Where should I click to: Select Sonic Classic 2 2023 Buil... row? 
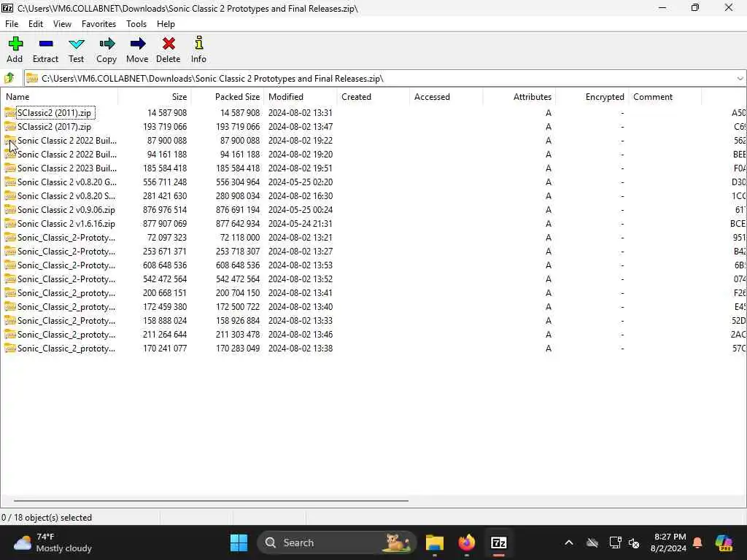pos(373,168)
